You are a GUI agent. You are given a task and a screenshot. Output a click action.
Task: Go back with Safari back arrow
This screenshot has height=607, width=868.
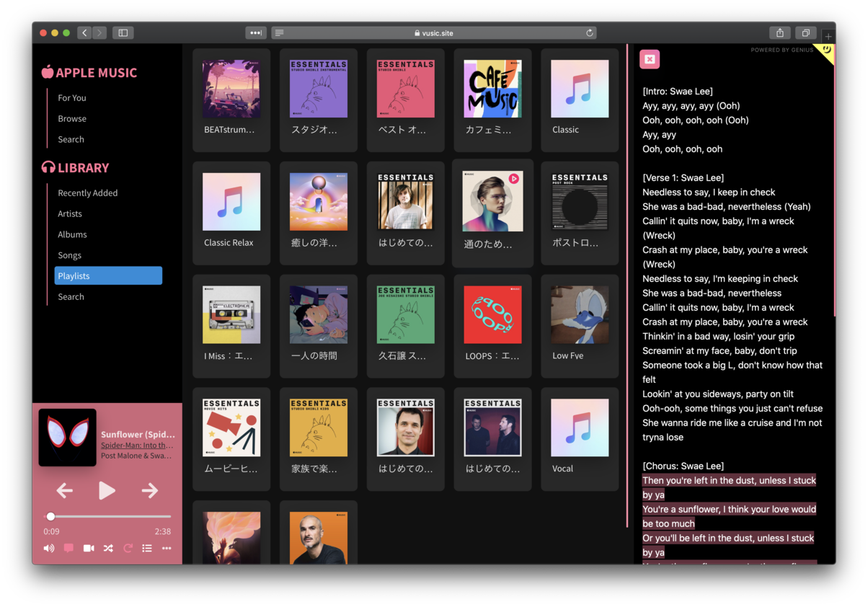[x=84, y=32]
